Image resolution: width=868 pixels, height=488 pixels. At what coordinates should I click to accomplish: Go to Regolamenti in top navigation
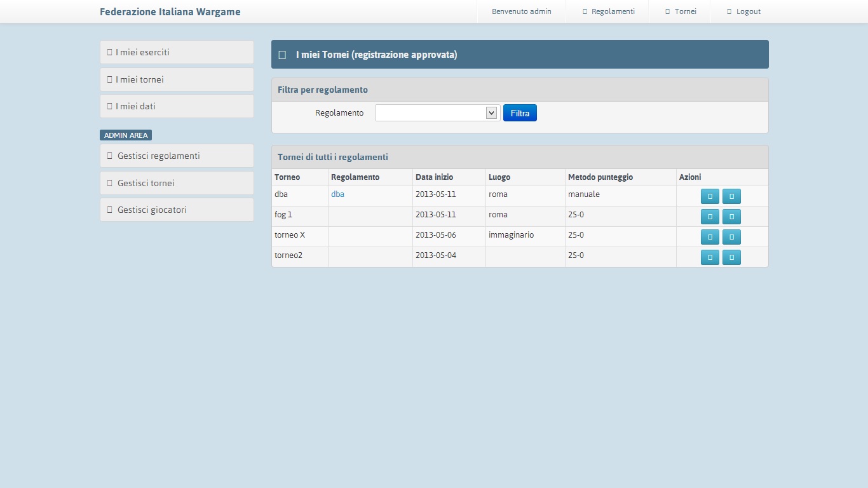pos(608,11)
